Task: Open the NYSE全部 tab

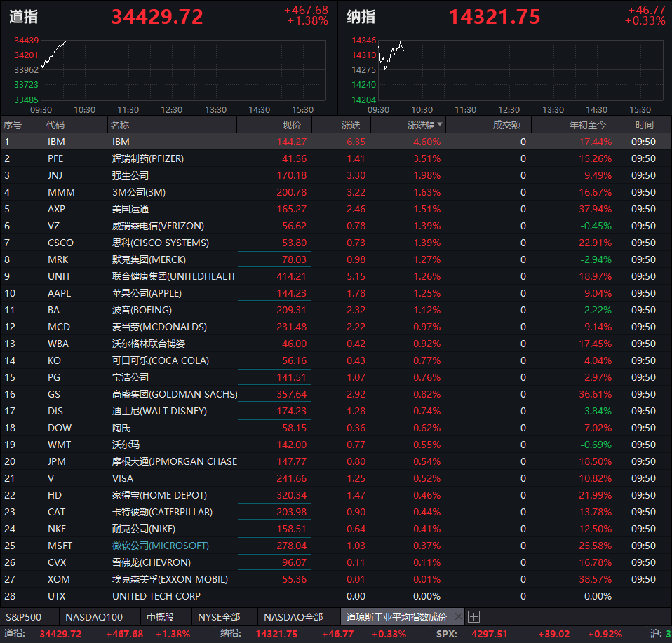Action: coord(219,617)
